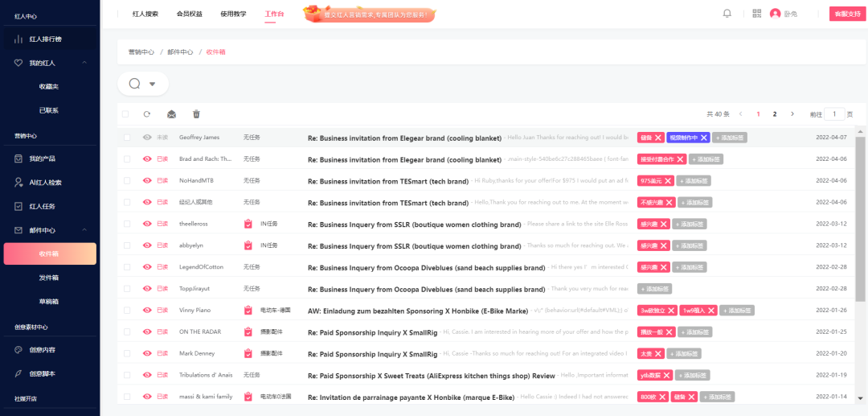
Task: Check the Vinny Piano email checkbox
Action: pos(127,311)
